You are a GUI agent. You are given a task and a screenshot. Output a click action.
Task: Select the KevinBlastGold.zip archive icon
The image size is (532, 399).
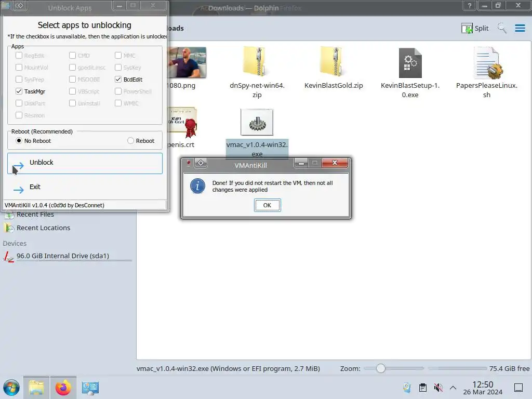tap(334, 62)
